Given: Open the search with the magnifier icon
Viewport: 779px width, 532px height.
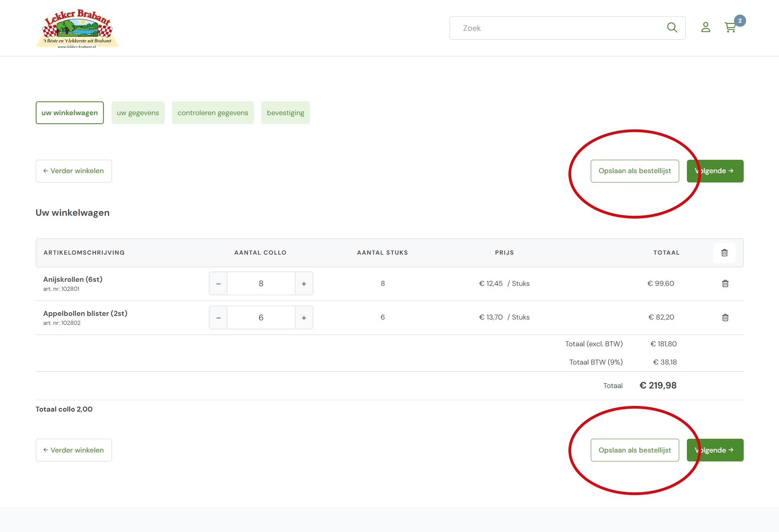Looking at the screenshot, I should click(672, 28).
